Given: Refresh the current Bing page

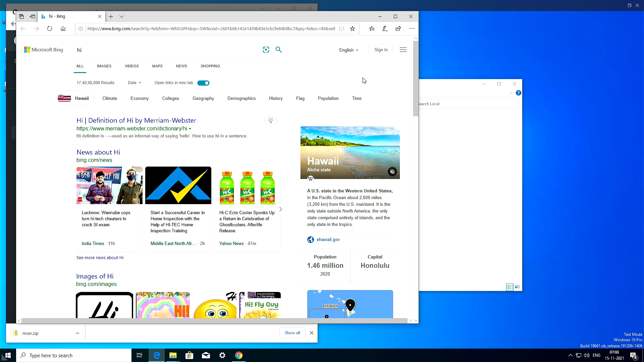Looking at the screenshot, I should point(50,29).
